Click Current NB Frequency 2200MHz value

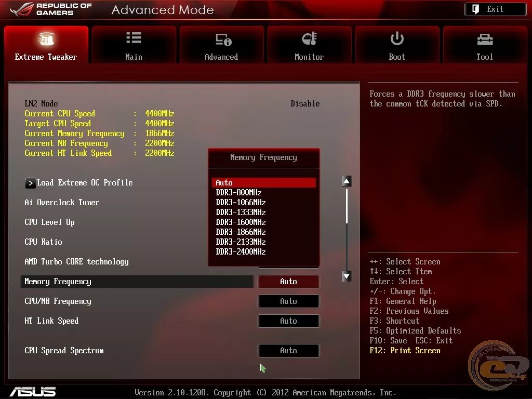click(x=159, y=143)
